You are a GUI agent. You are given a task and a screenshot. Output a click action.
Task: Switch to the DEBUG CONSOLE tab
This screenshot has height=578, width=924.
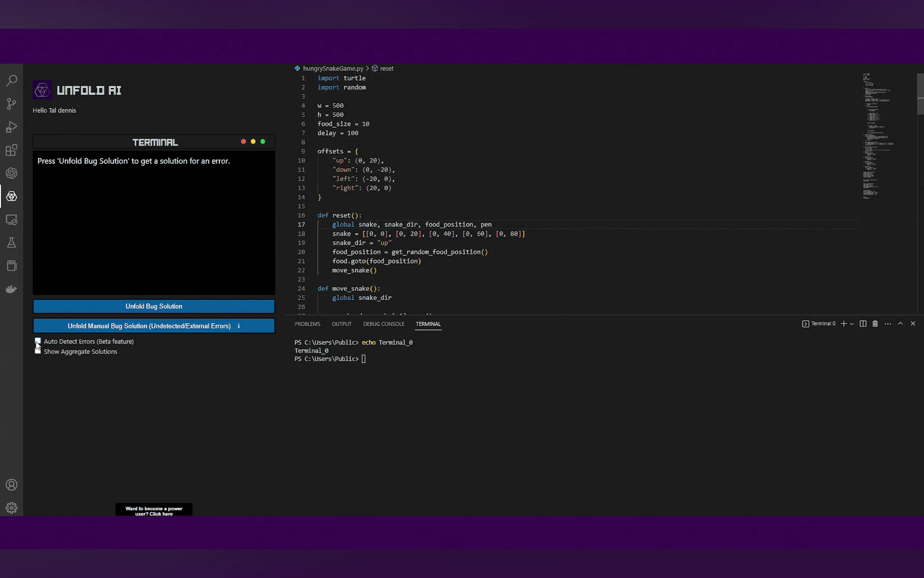(x=383, y=324)
